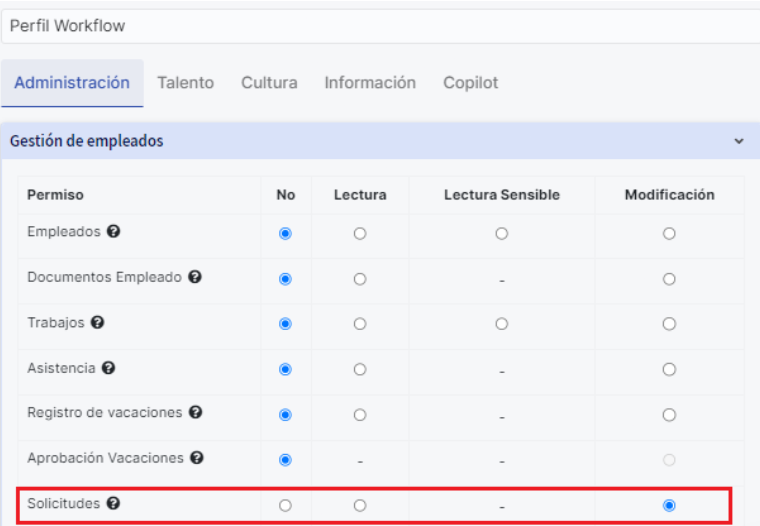The height and width of the screenshot is (526, 760).
Task: Open help icon for Aprobación Vacaciones
Action: (197, 458)
